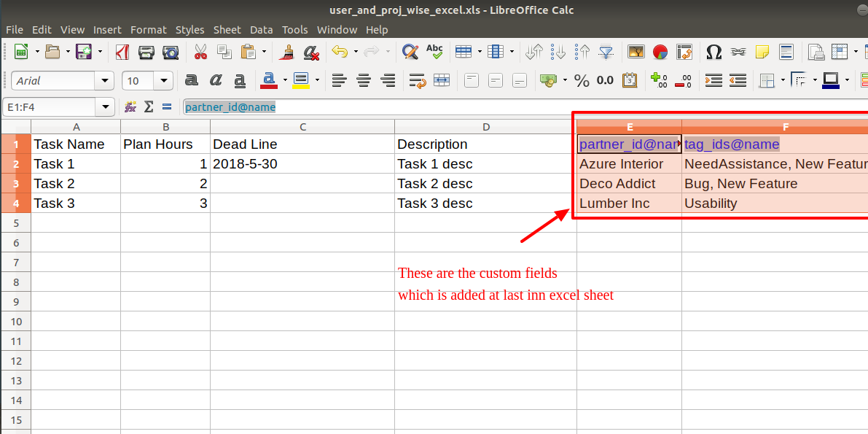Click the AutoFilter funnel icon
Image resolution: width=868 pixels, height=434 pixels.
[606, 52]
